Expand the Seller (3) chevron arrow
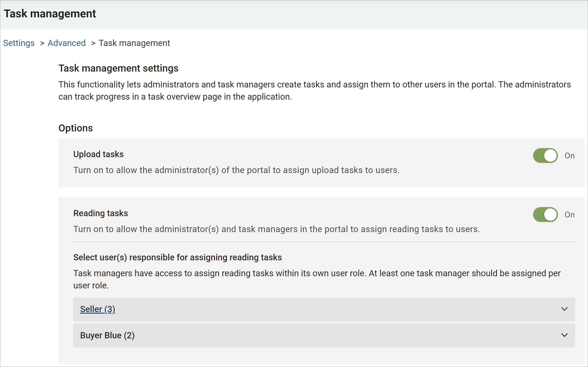Viewport: 588px width, 367px height. (x=564, y=309)
